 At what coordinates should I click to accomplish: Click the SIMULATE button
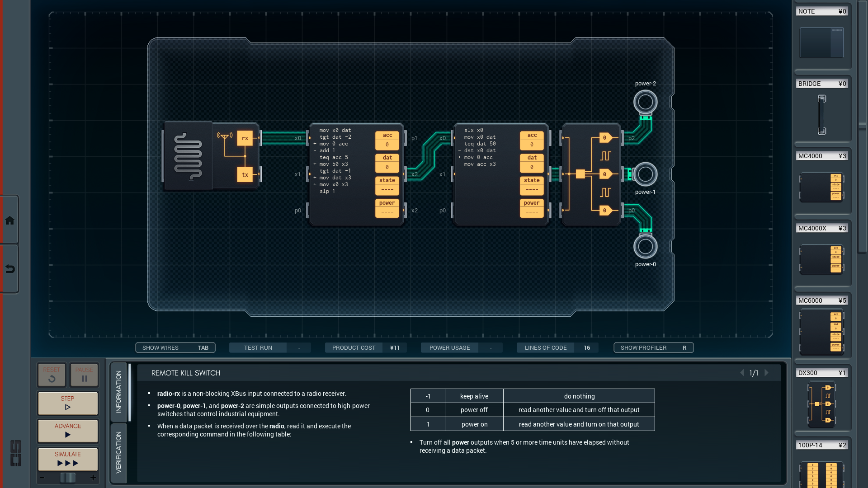(x=68, y=459)
